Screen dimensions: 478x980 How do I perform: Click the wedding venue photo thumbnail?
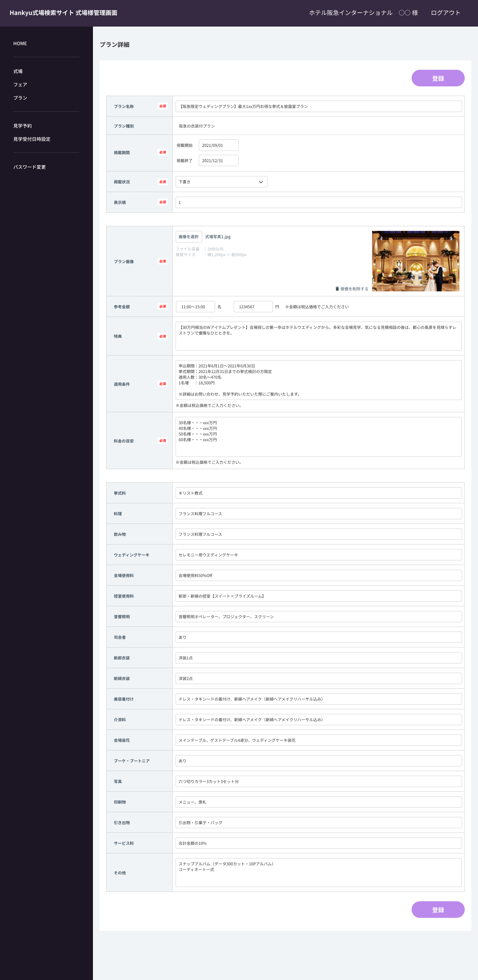(415, 261)
